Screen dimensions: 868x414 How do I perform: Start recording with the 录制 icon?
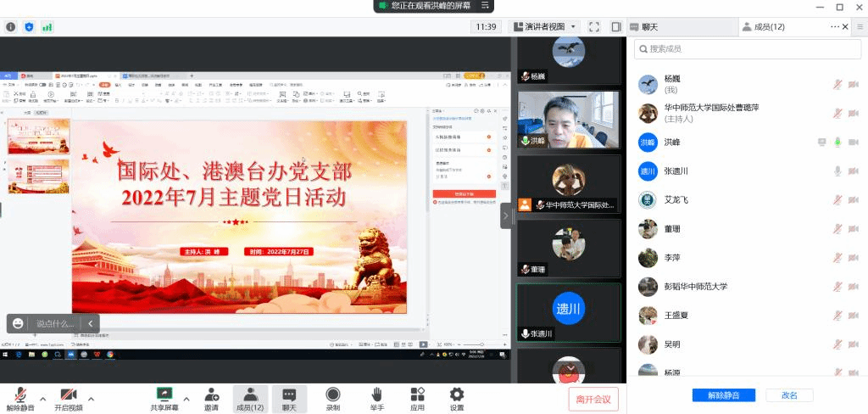pyautogui.click(x=333, y=399)
